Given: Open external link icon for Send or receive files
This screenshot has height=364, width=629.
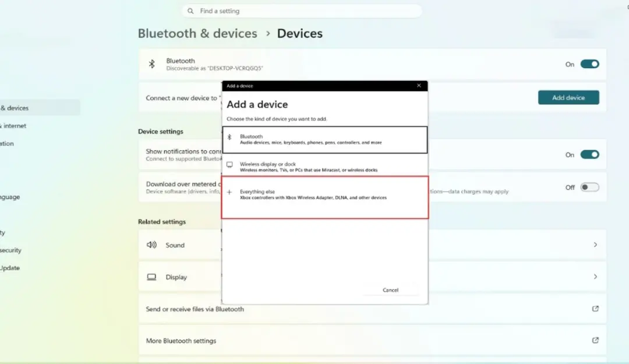Looking at the screenshot, I should click(x=595, y=309).
